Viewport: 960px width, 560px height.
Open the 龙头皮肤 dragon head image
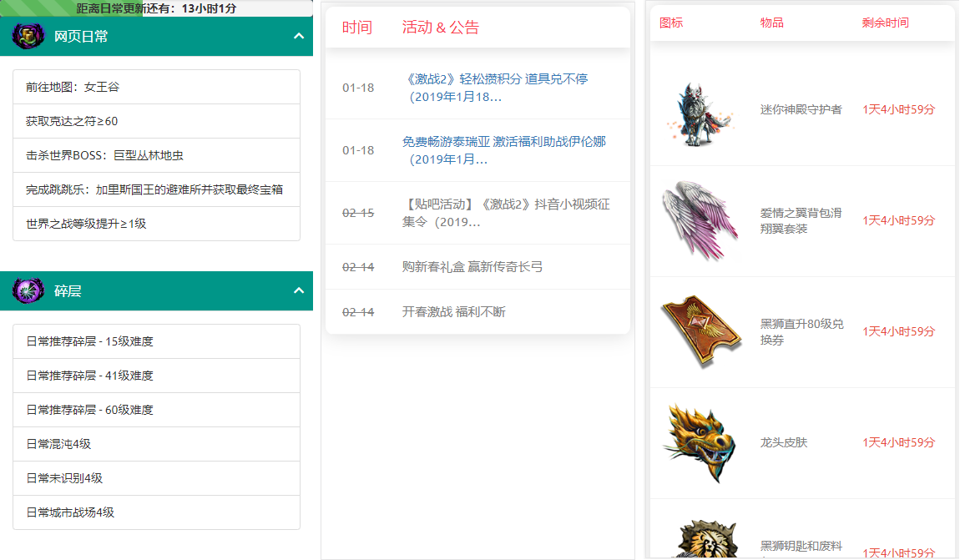click(x=700, y=442)
